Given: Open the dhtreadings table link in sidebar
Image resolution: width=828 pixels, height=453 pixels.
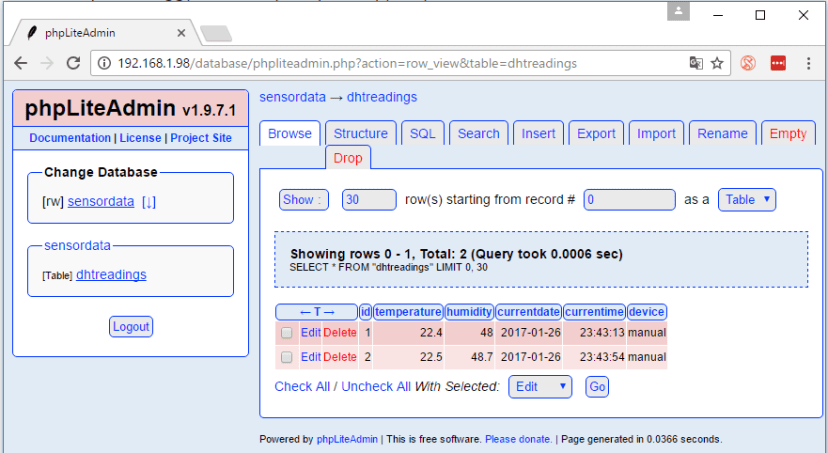Looking at the screenshot, I should pyautogui.click(x=111, y=274).
